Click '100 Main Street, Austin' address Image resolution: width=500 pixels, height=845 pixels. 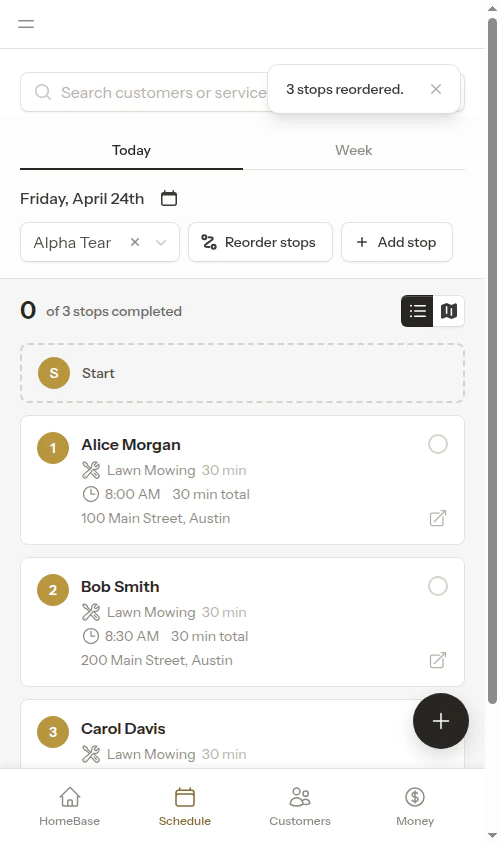tap(156, 518)
